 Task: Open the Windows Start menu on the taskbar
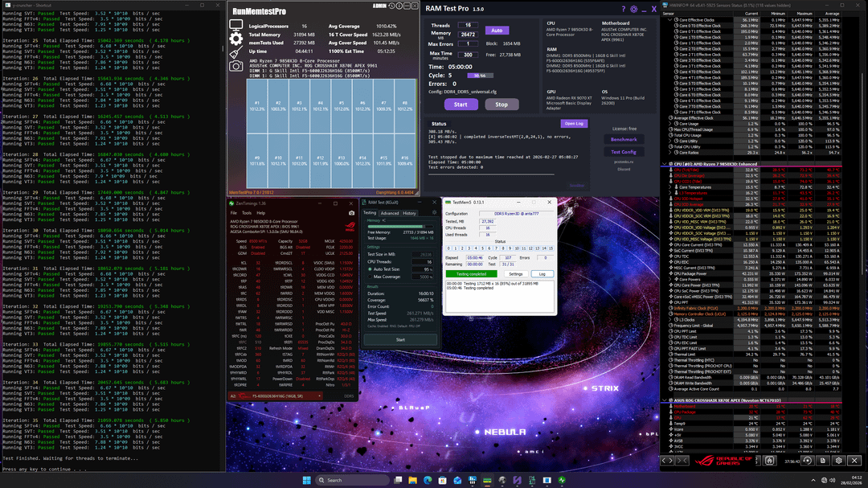click(x=306, y=480)
